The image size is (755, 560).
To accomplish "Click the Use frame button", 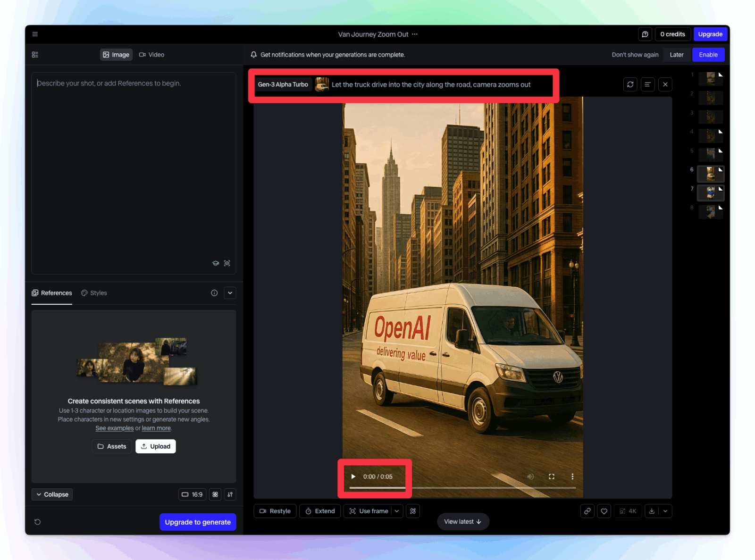I will point(368,511).
